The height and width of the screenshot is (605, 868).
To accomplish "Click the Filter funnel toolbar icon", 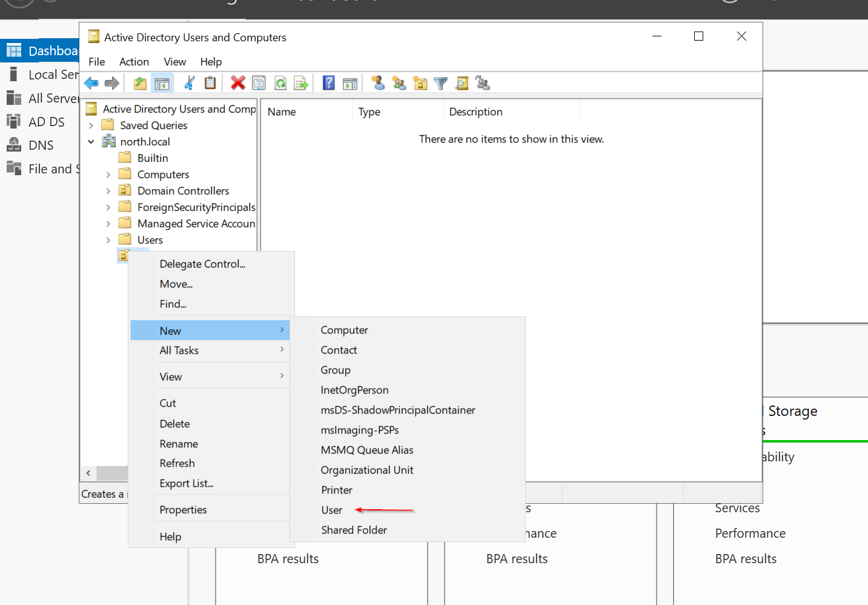I will tap(441, 84).
